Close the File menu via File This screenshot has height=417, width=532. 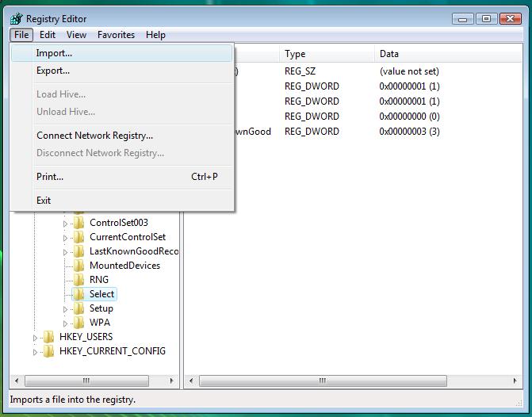tap(21, 35)
